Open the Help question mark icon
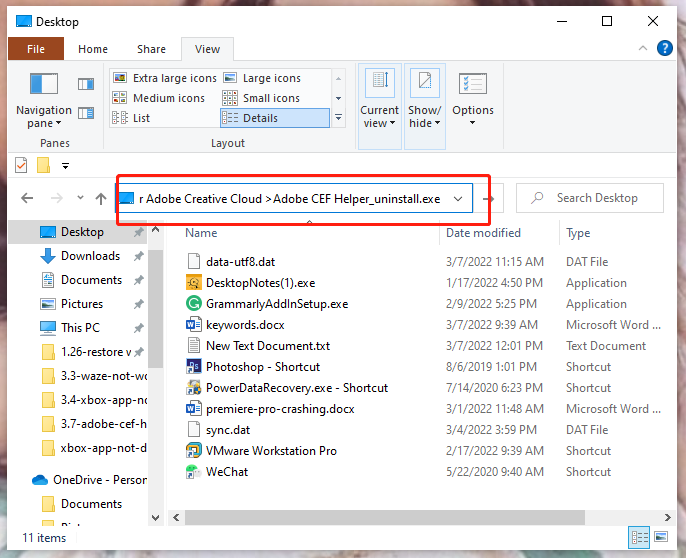 [x=665, y=48]
